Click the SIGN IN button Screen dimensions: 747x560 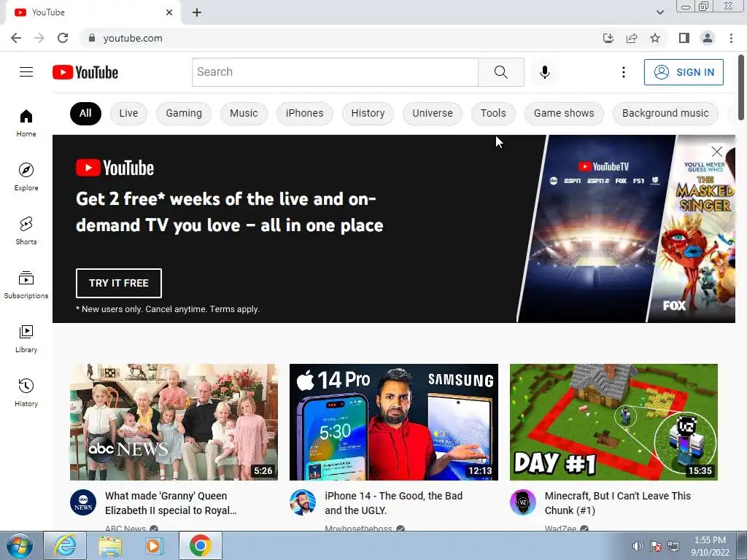(x=683, y=72)
